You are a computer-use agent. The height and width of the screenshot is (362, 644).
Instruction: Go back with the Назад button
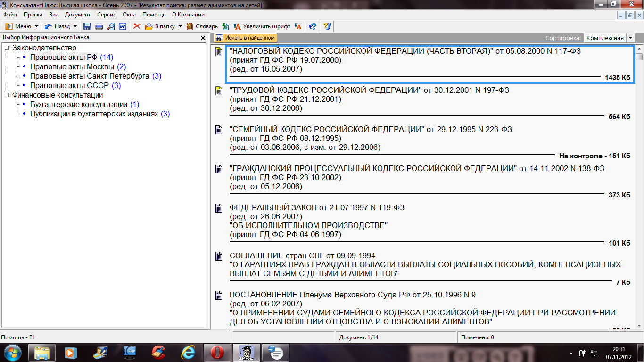tap(58, 26)
